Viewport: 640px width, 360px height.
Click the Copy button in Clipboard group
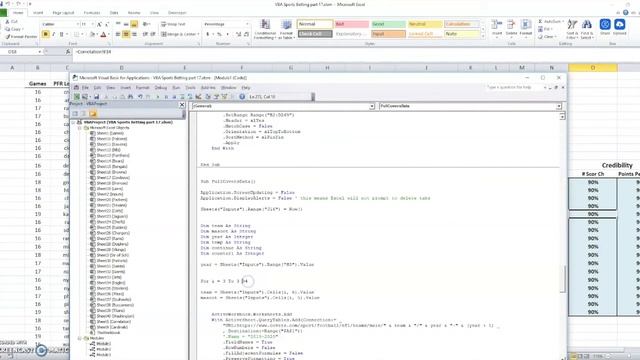(13, 29)
